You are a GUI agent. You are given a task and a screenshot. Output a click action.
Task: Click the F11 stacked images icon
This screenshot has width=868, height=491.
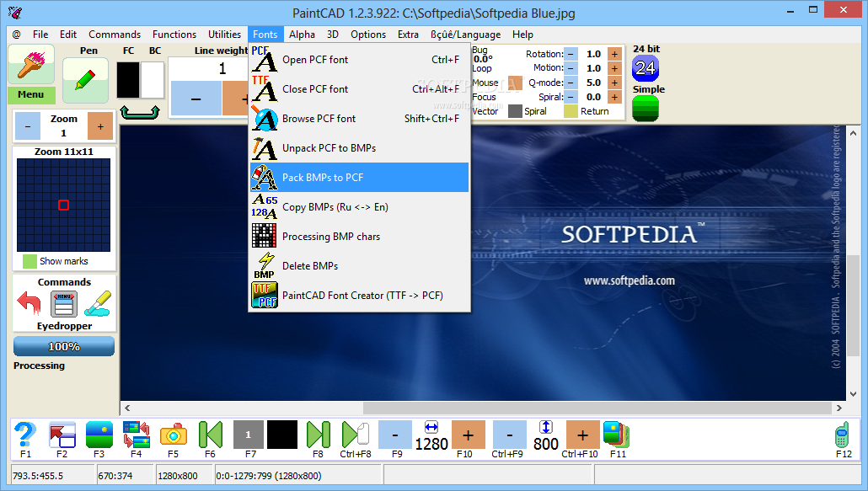pyautogui.click(x=616, y=435)
